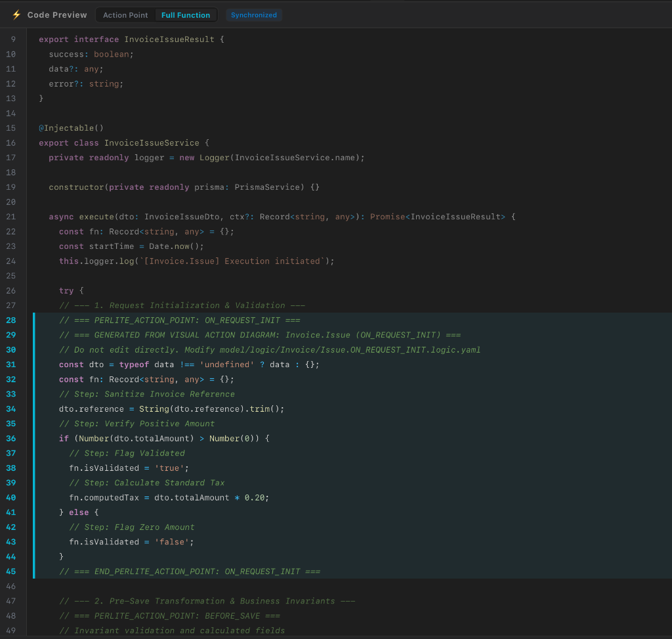Click highlighted line number 28

(10, 320)
